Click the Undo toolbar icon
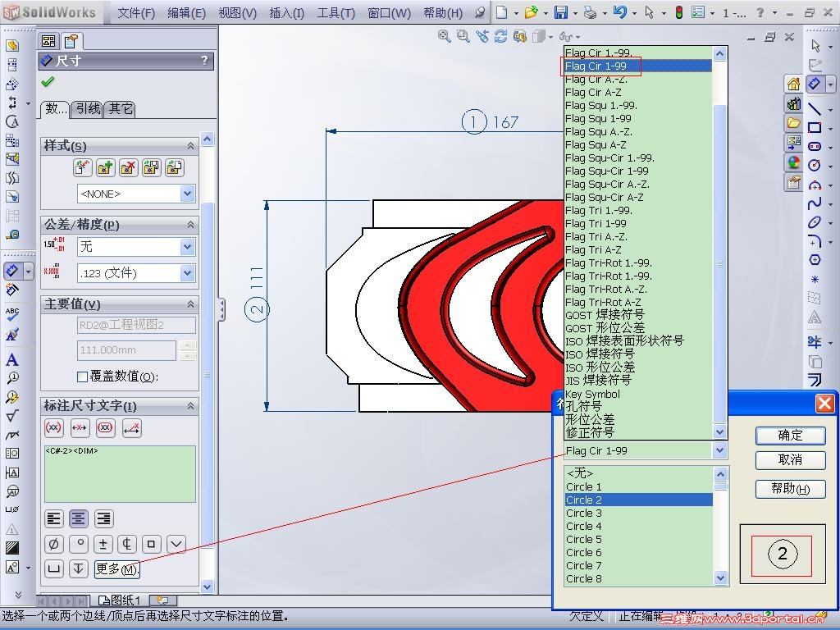Image resolution: width=840 pixels, height=630 pixels. click(620, 12)
